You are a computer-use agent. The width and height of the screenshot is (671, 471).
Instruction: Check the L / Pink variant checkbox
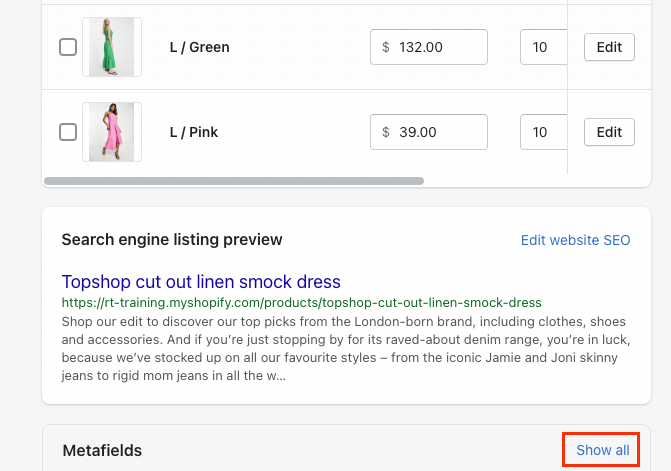pos(68,132)
